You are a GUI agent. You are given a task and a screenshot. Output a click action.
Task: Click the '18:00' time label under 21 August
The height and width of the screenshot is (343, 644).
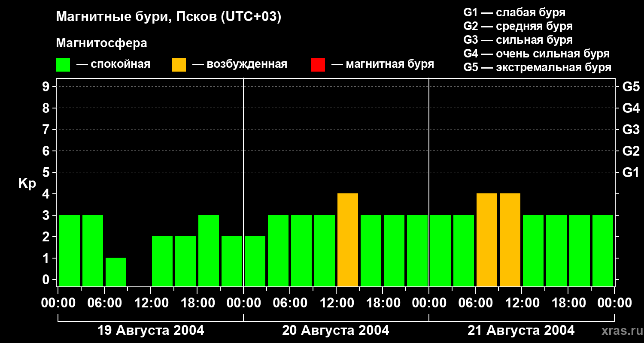click(568, 303)
